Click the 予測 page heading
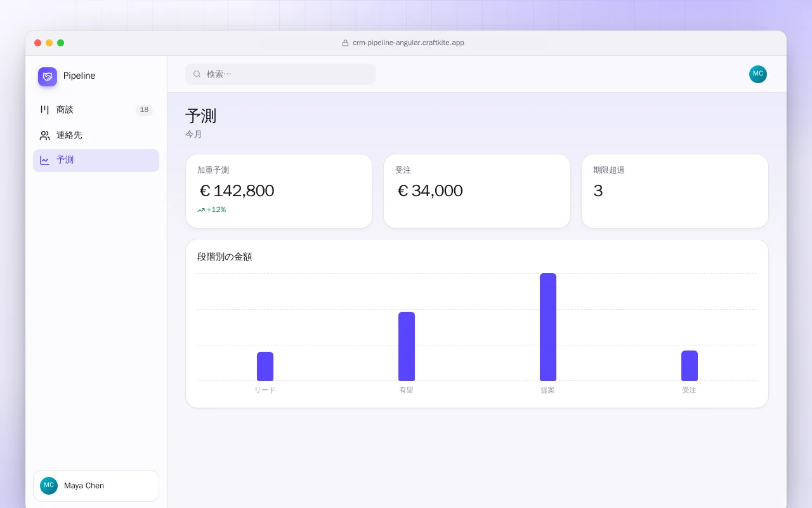812x508 pixels. [201, 116]
